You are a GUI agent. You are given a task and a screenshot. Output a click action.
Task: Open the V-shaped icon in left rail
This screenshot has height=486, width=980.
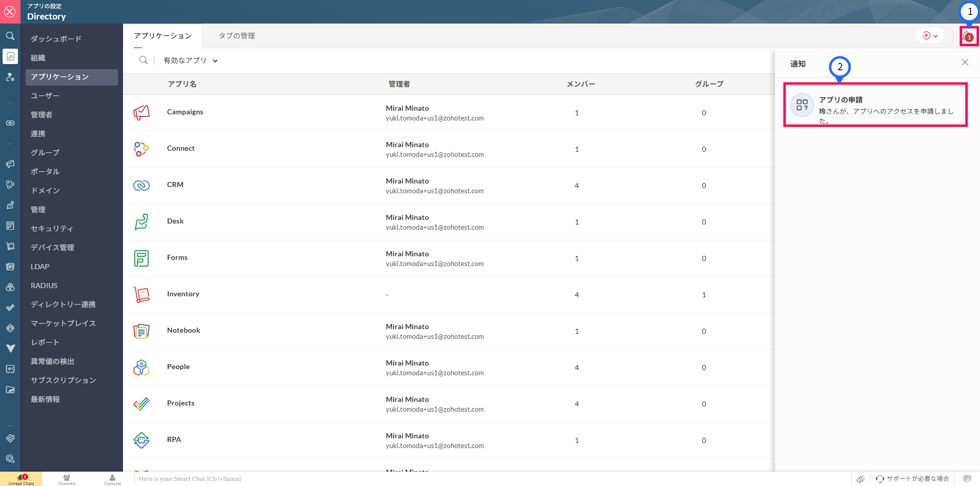coord(10,349)
